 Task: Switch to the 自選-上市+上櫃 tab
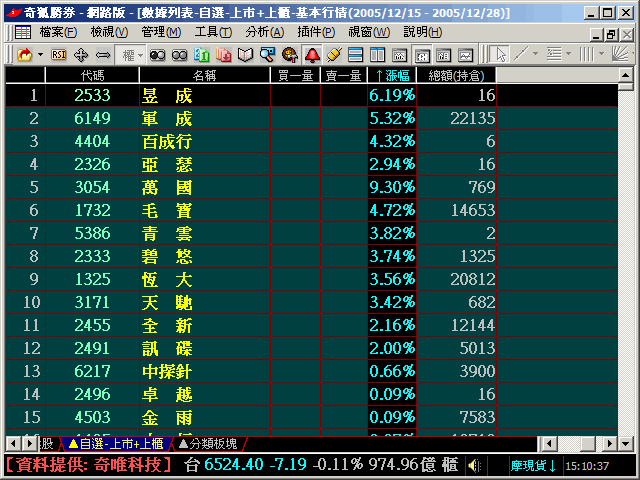click(x=116, y=444)
